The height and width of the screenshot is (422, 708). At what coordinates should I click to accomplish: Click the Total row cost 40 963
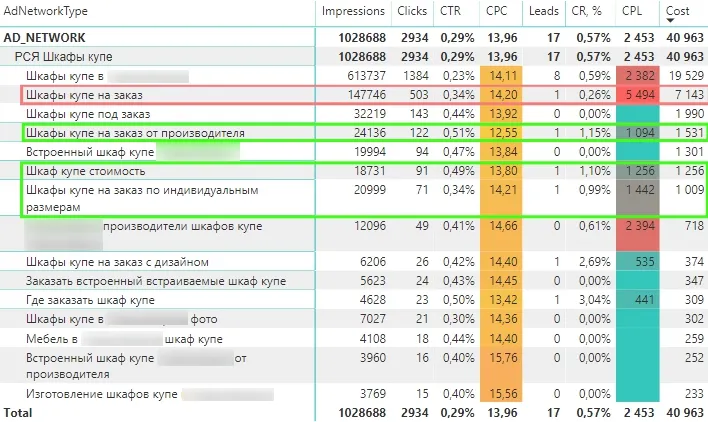point(685,413)
